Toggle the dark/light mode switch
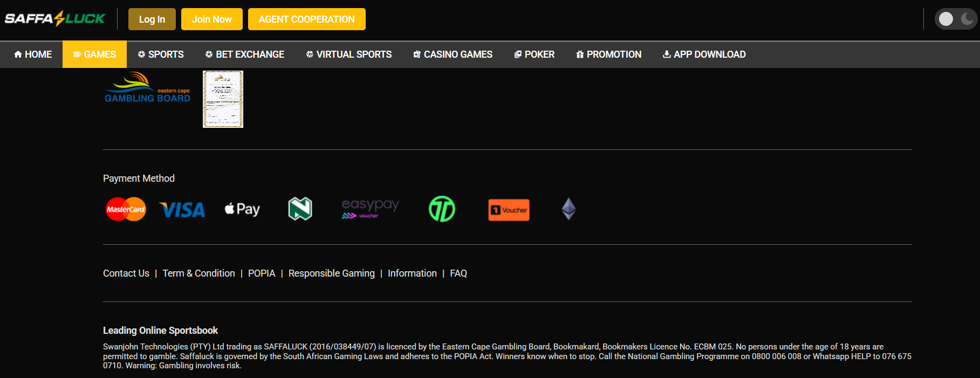This screenshot has height=378, width=980. [956, 19]
